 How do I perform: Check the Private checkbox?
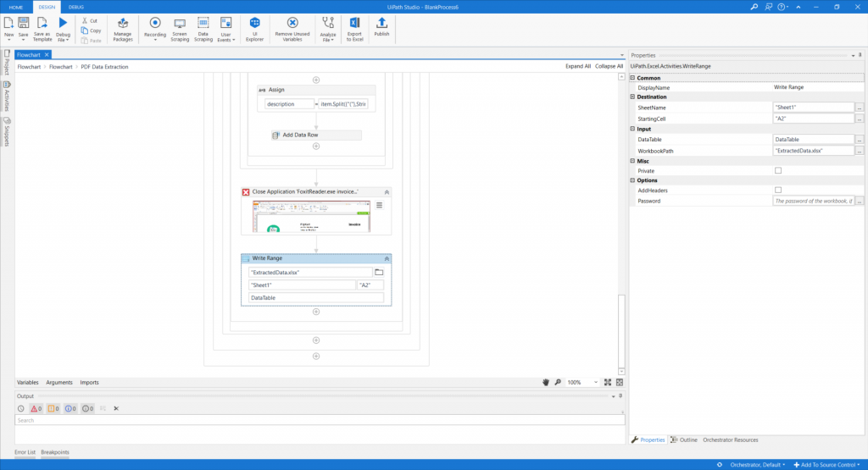[x=778, y=171]
